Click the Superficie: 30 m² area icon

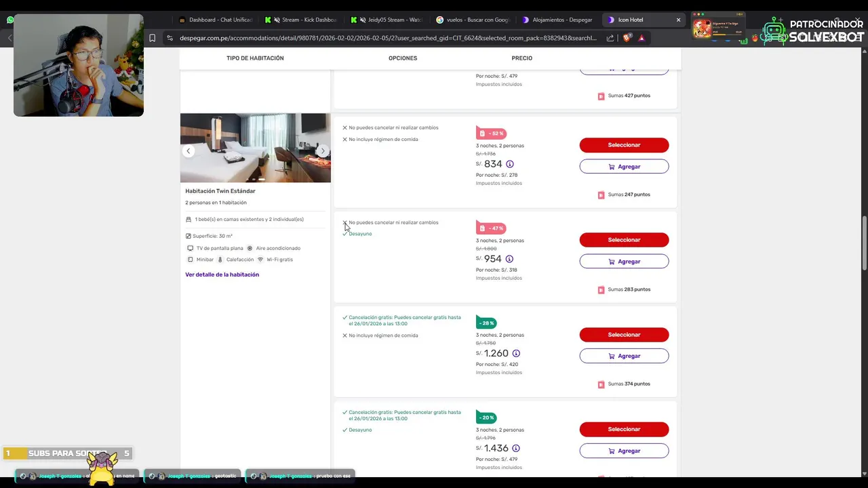tap(189, 237)
